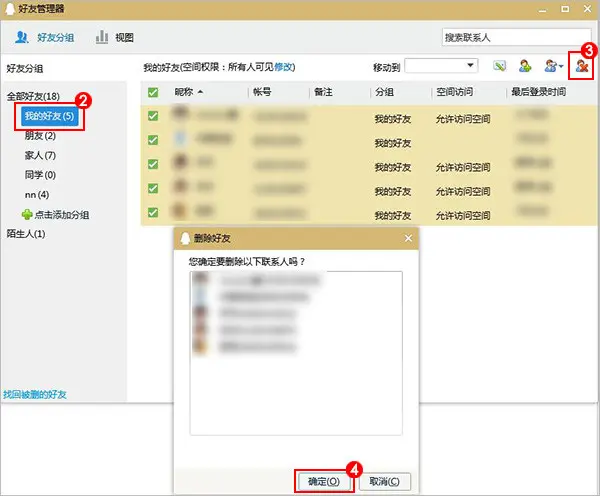
Task: Click the penguin icon in 好友管理器 title bar
Action: (x=10, y=8)
